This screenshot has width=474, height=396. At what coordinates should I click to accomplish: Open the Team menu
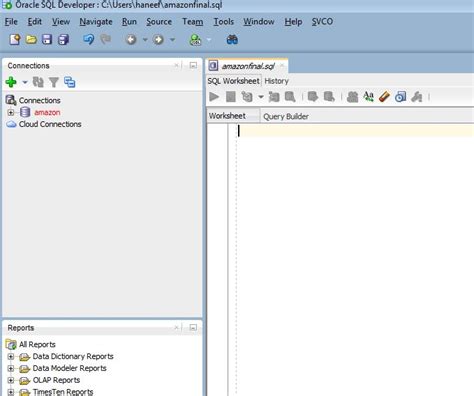pos(192,22)
